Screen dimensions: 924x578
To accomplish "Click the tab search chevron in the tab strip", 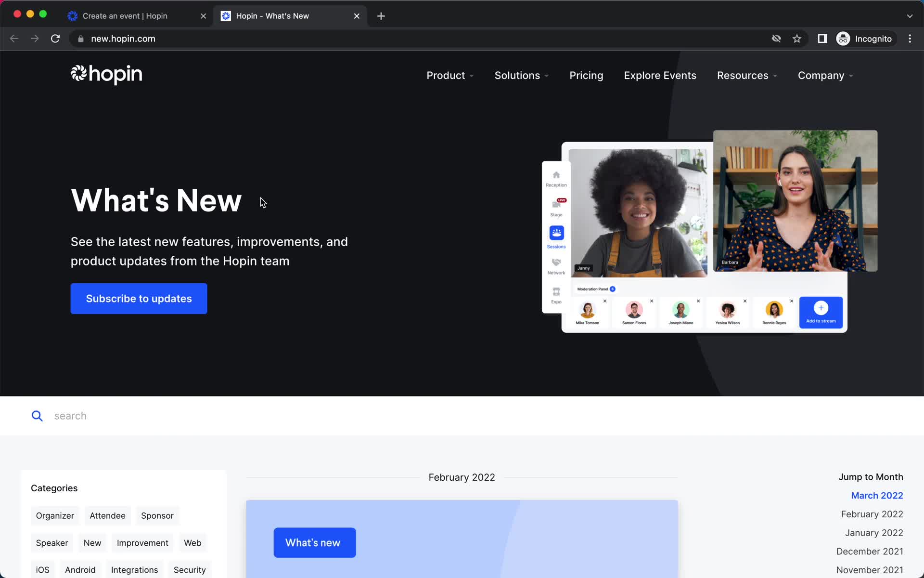I will coord(910,16).
